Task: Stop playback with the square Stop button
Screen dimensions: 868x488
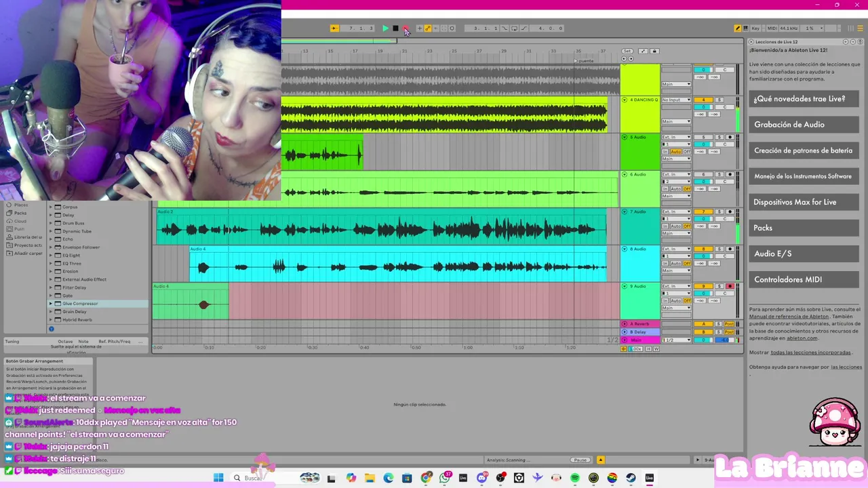Action: pyautogui.click(x=395, y=28)
